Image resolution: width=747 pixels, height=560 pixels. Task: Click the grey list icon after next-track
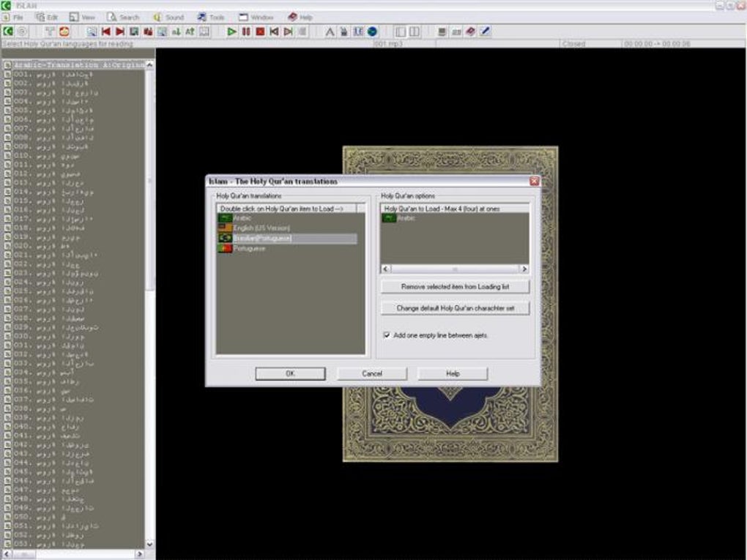pyautogui.click(x=302, y=31)
